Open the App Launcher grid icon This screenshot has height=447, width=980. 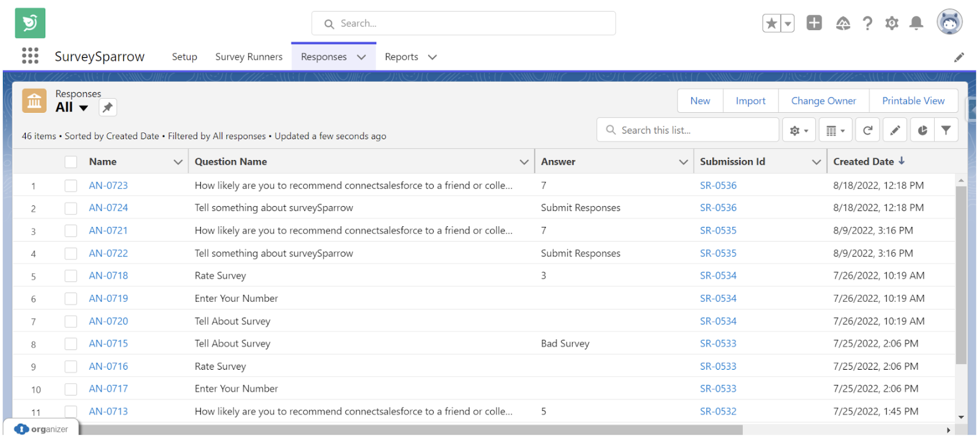[30, 56]
